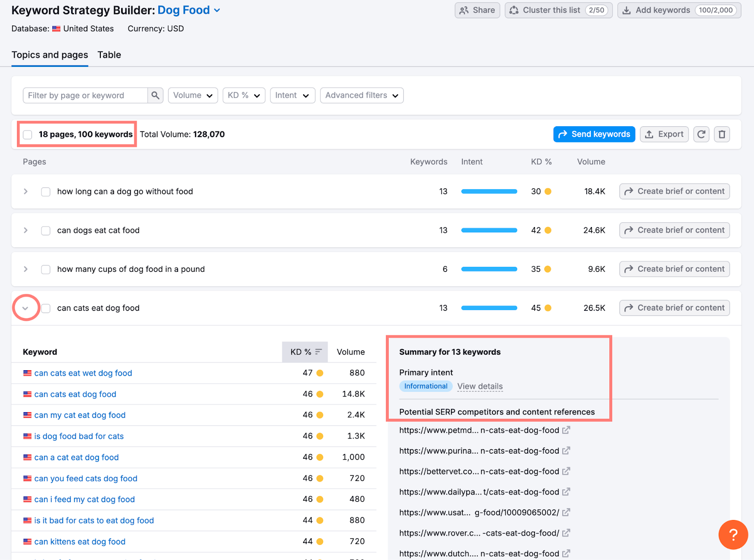Check the box for can cats eat dog food
Viewport: 754px width, 560px height.
(x=45, y=308)
